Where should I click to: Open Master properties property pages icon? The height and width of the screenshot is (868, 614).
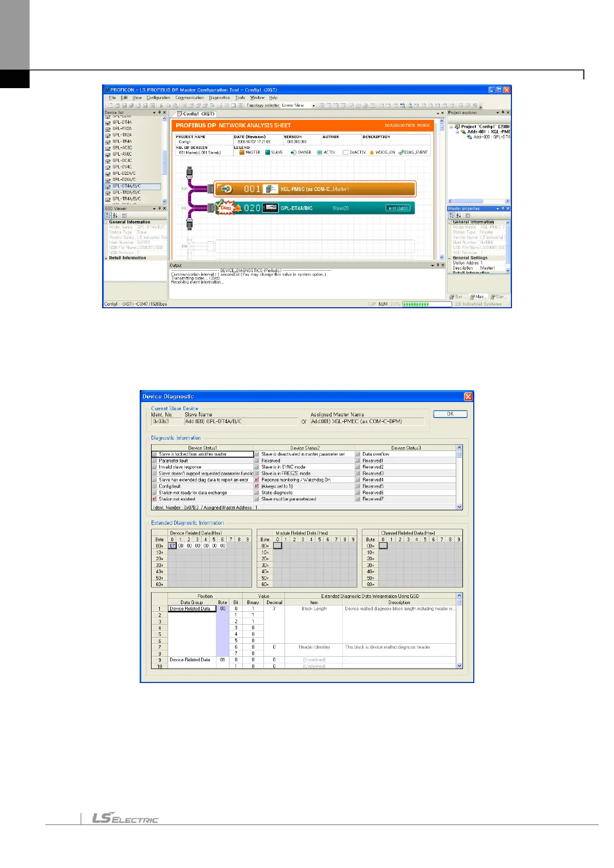pos(468,215)
